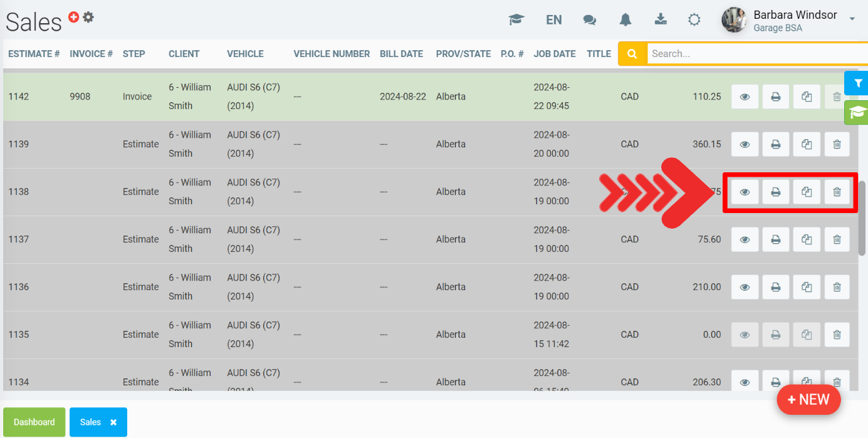Close the Sales tab
Viewport: 868px width, 438px height.
113,422
